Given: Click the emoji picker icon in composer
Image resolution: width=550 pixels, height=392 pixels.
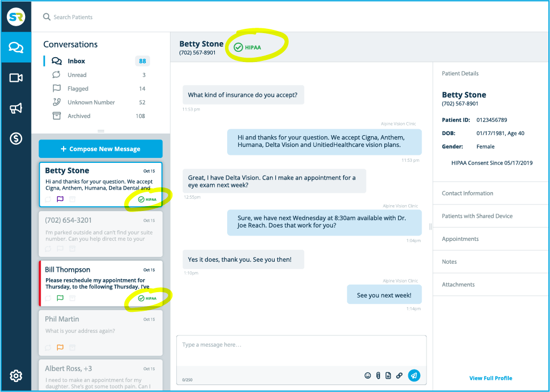Looking at the screenshot, I should click(368, 375).
